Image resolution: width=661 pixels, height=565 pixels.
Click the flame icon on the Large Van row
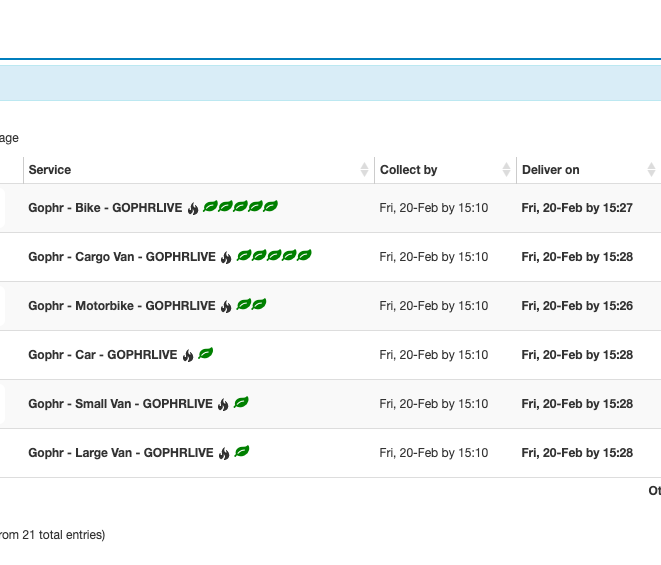[x=224, y=453]
